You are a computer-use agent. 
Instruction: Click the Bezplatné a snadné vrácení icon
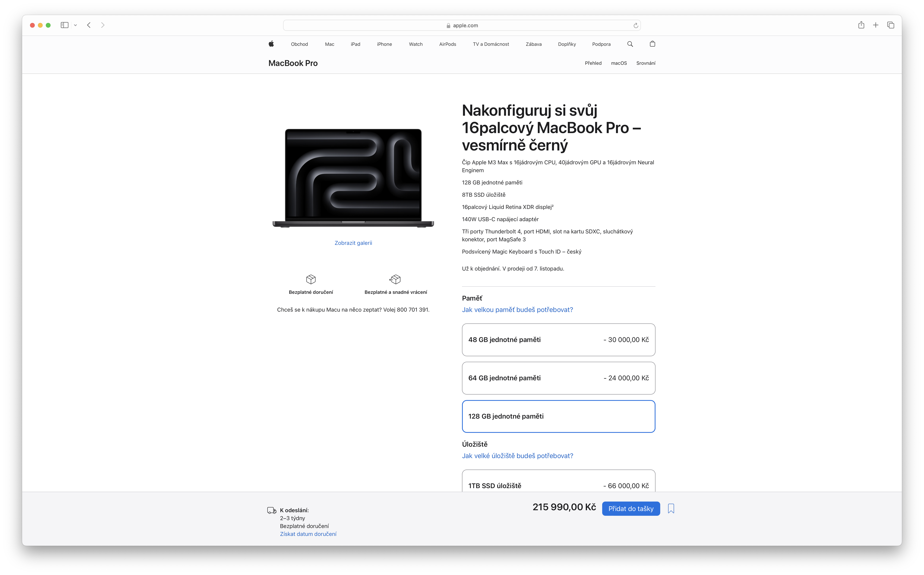(395, 279)
